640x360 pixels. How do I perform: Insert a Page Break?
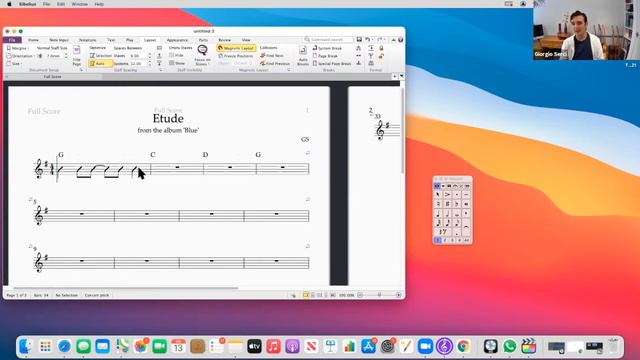[x=325, y=56]
